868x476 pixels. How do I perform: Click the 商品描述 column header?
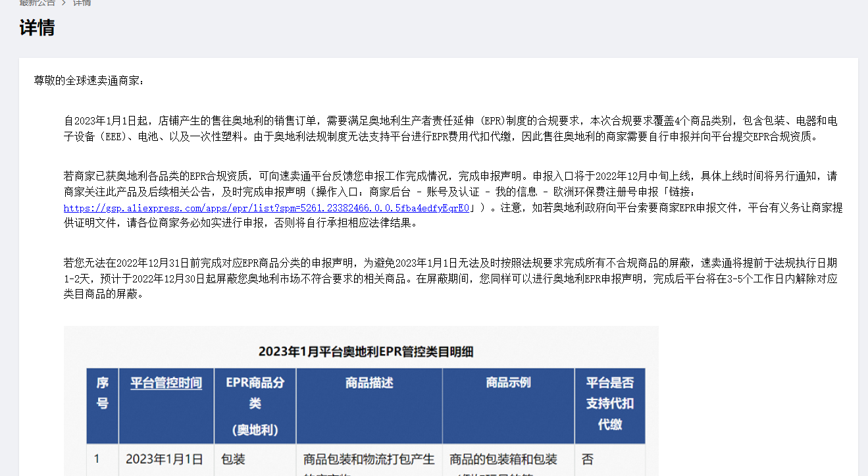[369, 406]
